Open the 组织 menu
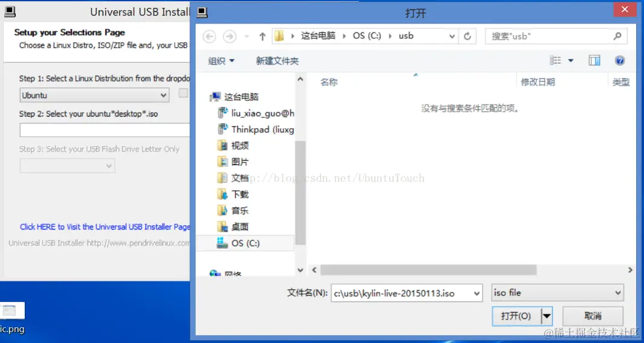Viewport: 644px width, 343px height. click(221, 61)
